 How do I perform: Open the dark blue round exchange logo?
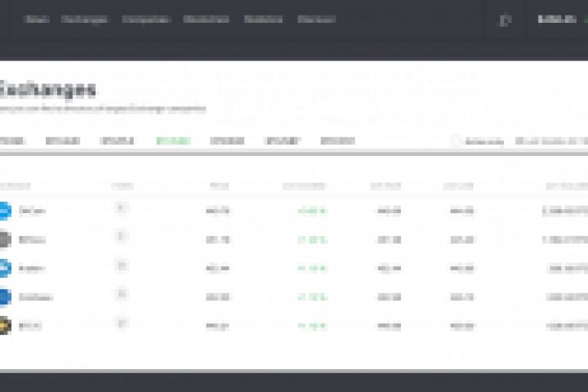pyautogui.click(x=5, y=296)
